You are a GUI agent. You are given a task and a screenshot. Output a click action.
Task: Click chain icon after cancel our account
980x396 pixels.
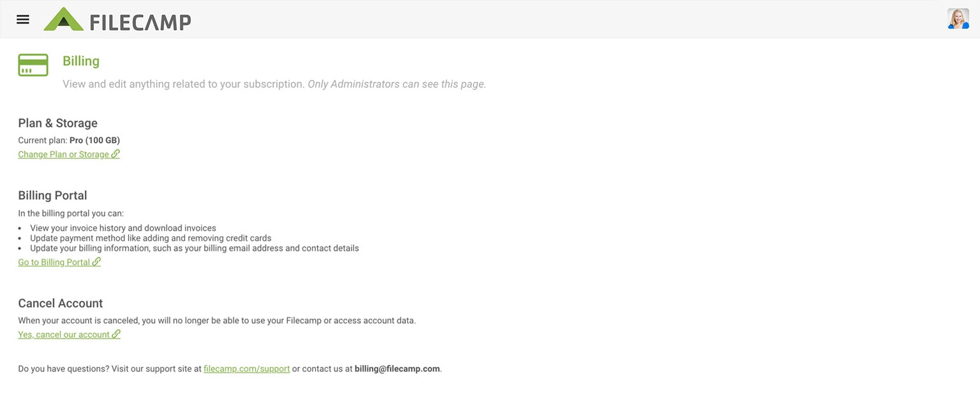116,334
